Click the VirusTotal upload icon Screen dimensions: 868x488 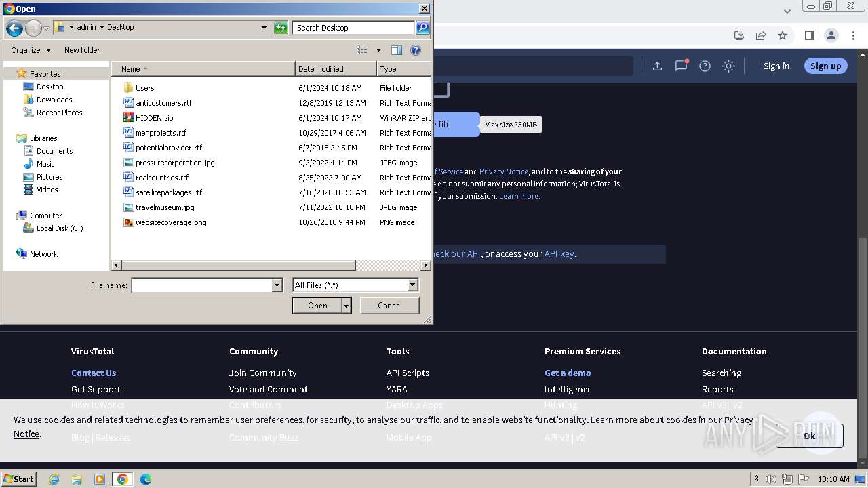[x=657, y=66]
